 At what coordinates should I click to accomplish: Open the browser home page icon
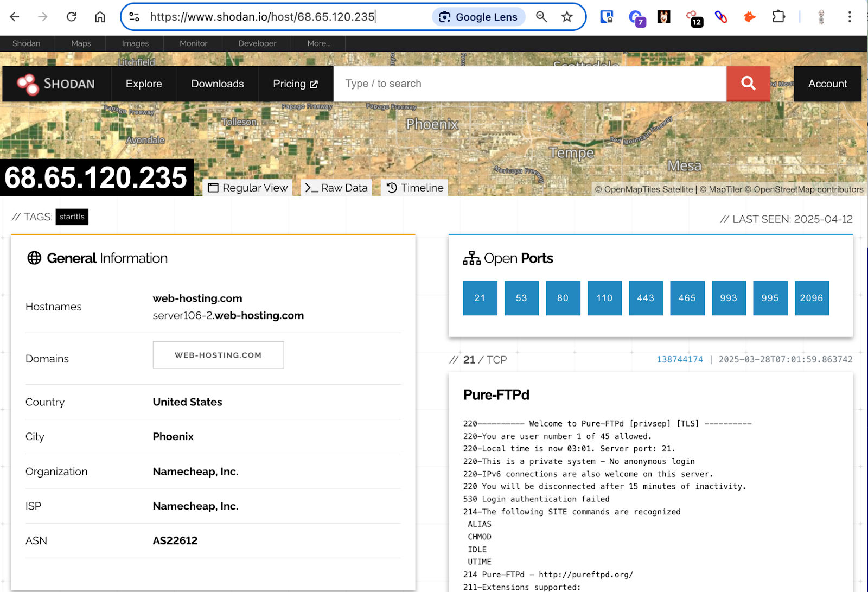(x=100, y=17)
